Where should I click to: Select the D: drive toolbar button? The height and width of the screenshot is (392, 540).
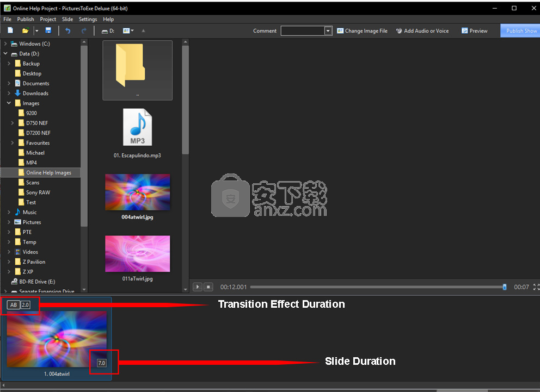[108, 31]
